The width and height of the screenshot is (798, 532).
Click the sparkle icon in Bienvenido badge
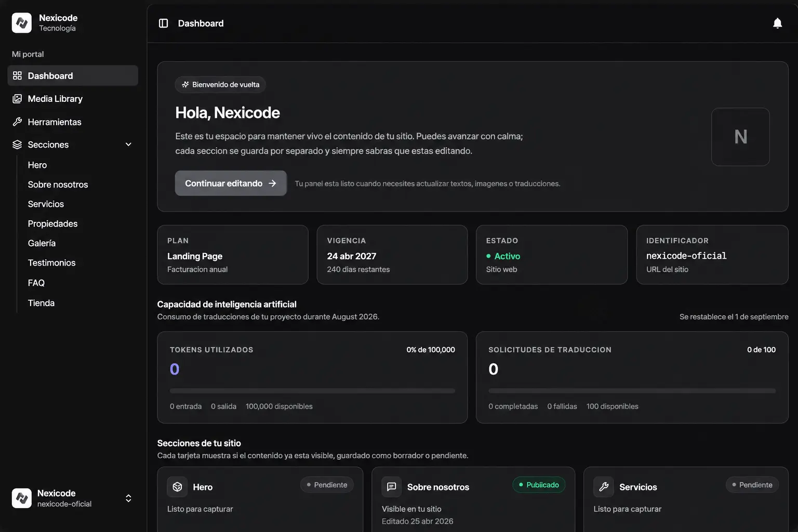(x=185, y=85)
